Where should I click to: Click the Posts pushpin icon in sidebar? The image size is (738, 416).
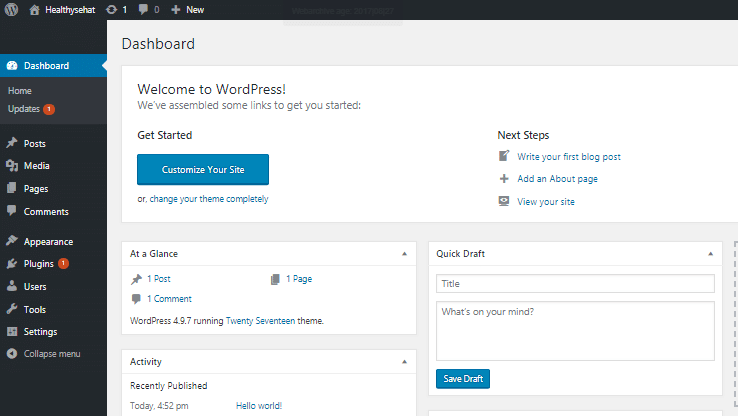click(12, 143)
